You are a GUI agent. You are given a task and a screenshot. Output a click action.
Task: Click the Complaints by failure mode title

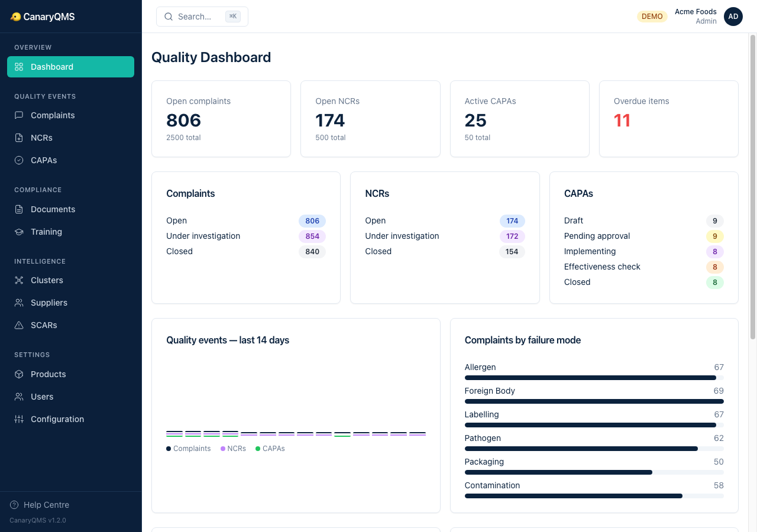(523, 340)
